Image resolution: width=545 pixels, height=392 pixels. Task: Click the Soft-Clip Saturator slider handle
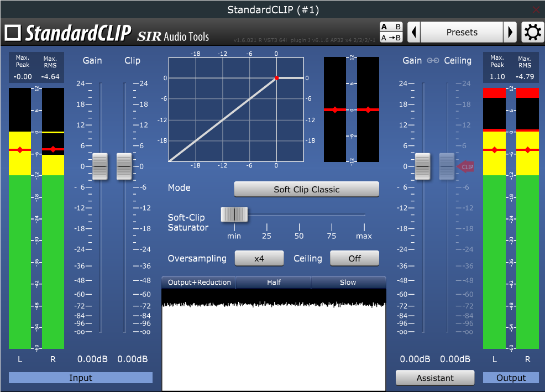(234, 215)
